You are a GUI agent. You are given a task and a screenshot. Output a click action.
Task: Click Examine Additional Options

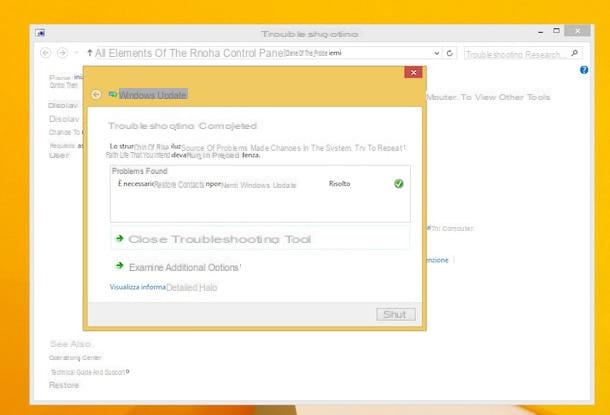pos(185,267)
